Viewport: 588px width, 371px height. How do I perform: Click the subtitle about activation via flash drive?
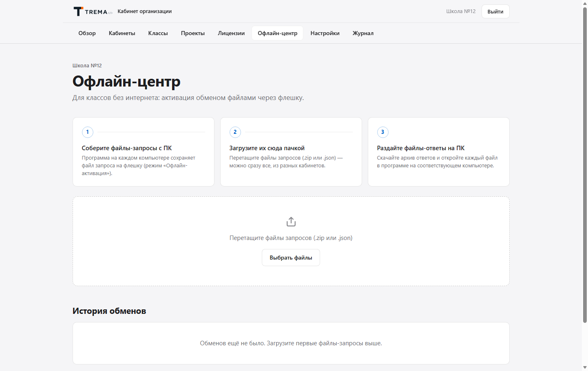coord(188,98)
